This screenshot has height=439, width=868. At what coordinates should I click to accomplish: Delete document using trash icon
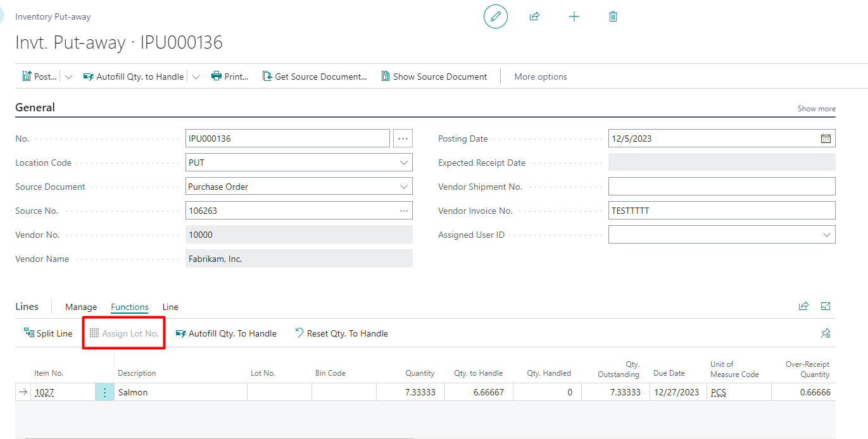[x=613, y=16]
